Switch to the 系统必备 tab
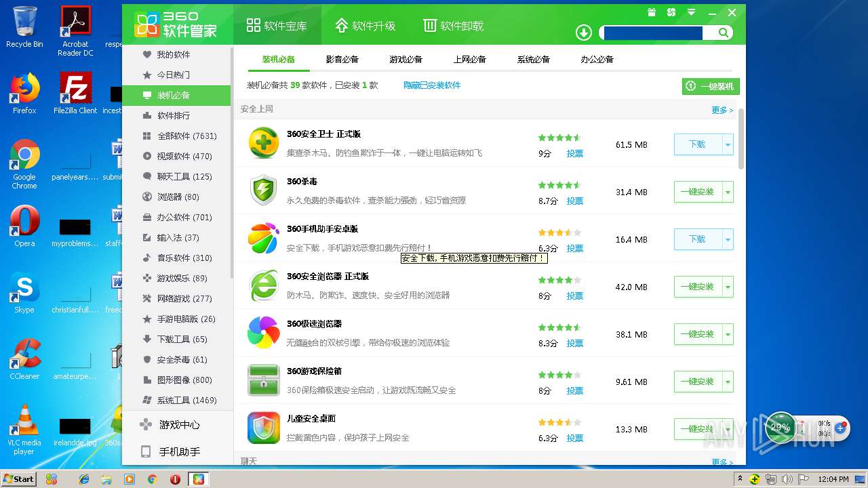Screen dimensions: 868x488 point(533,60)
